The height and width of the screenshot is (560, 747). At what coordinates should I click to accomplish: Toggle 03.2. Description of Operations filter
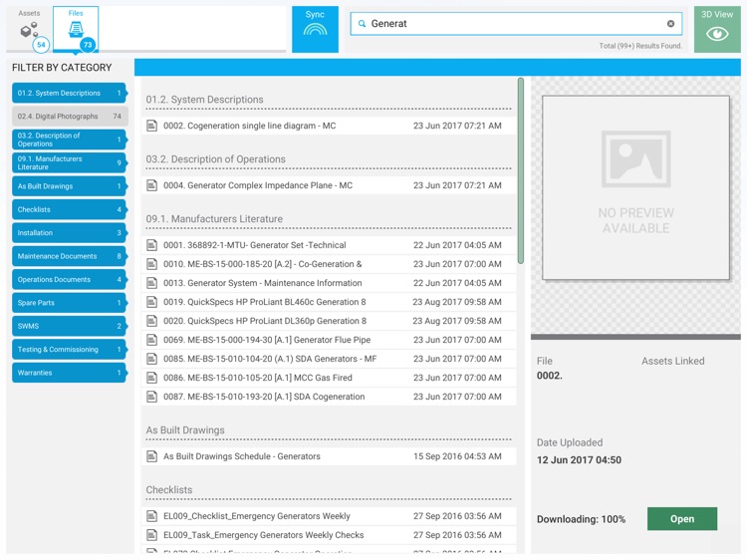pyautogui.click(x=70, y=140)
